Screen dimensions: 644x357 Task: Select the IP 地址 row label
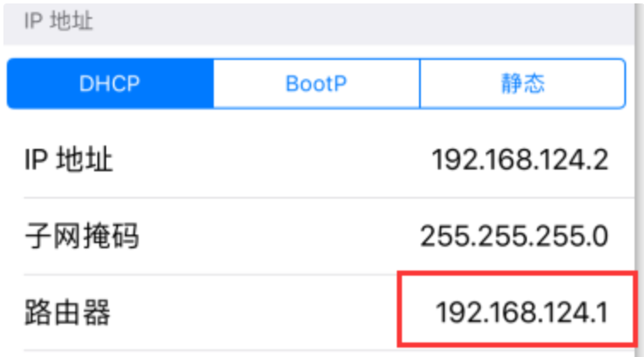[68, 159]
